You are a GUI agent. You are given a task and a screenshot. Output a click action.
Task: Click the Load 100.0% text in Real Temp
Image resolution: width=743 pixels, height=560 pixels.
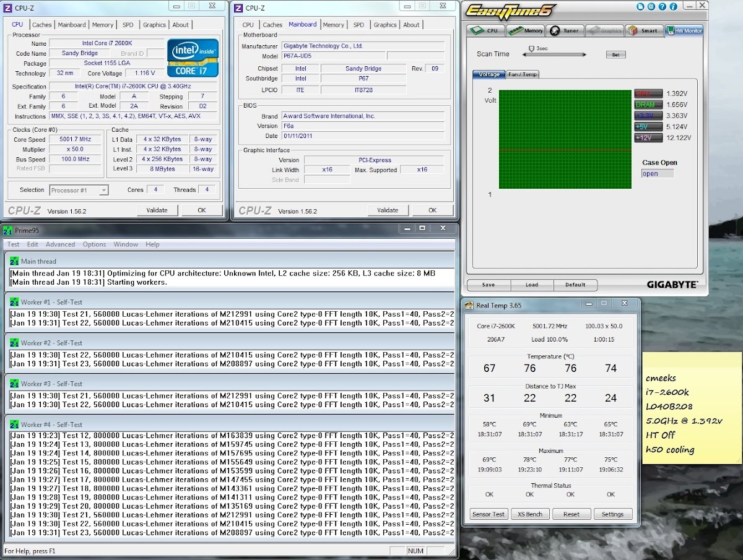click(550, 339)
